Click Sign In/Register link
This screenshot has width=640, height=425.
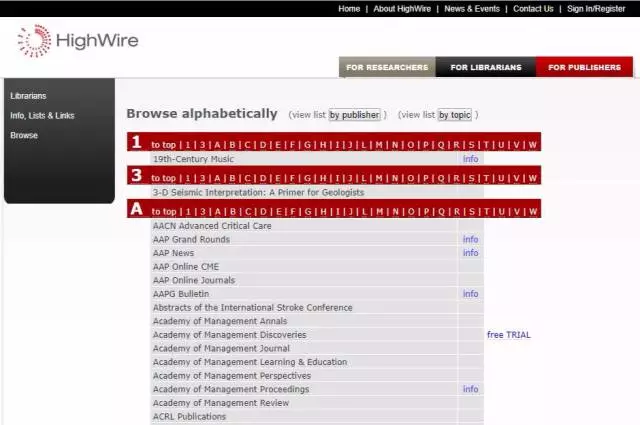coord(596,9)
